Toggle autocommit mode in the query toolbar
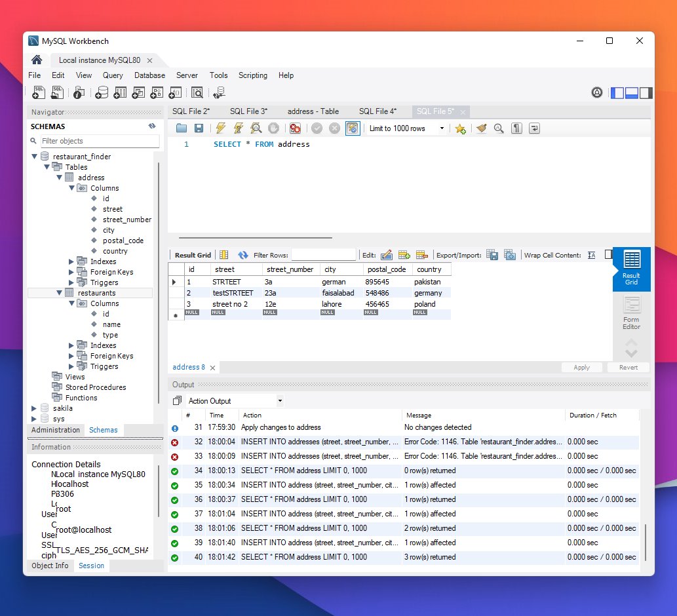The width and height of the screenshot is (677, 616). [353, 128]
